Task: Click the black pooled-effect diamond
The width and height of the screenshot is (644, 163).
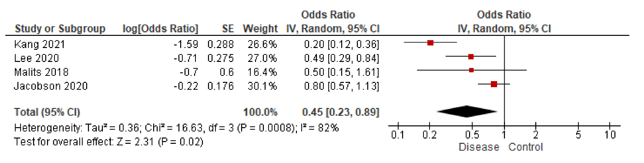Action: pos(467,111)
